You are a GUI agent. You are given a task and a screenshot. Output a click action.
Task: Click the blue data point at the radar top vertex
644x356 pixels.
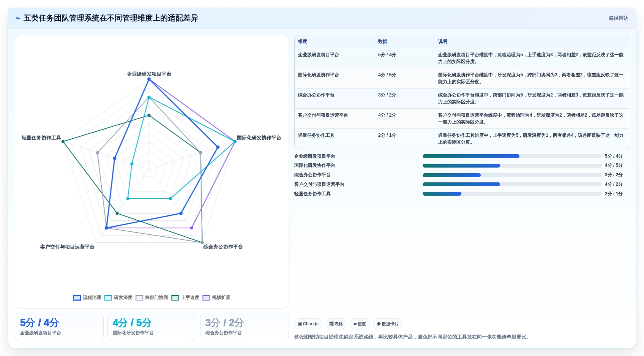tap(149, 79)
